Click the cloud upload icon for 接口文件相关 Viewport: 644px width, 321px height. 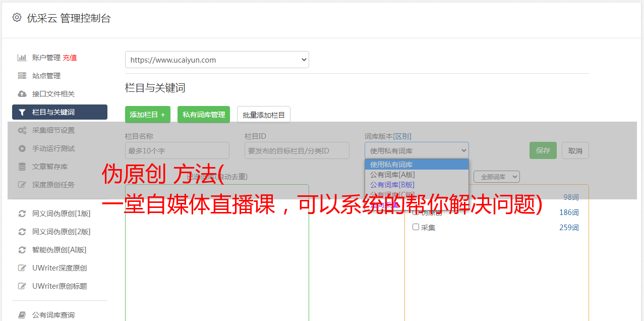[x=22, y=94]
